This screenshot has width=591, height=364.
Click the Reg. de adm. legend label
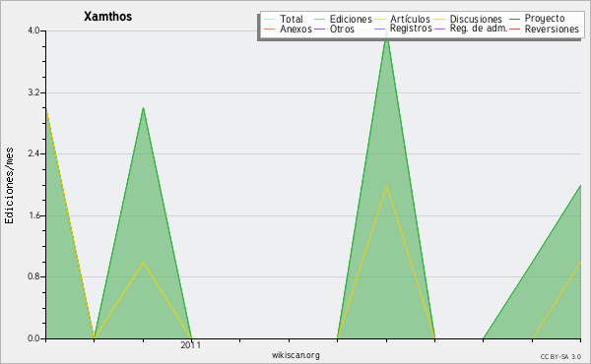(479, 29)
